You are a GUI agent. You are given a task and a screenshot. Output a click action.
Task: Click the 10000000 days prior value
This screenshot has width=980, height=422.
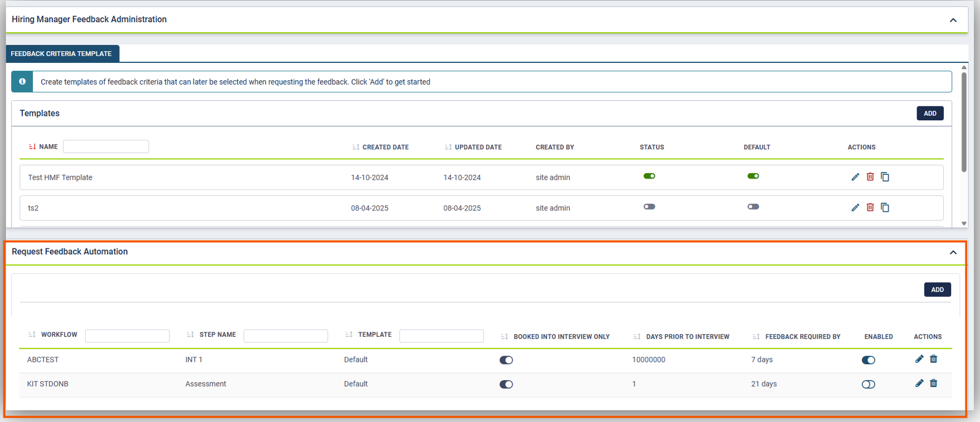pos(649,360)
